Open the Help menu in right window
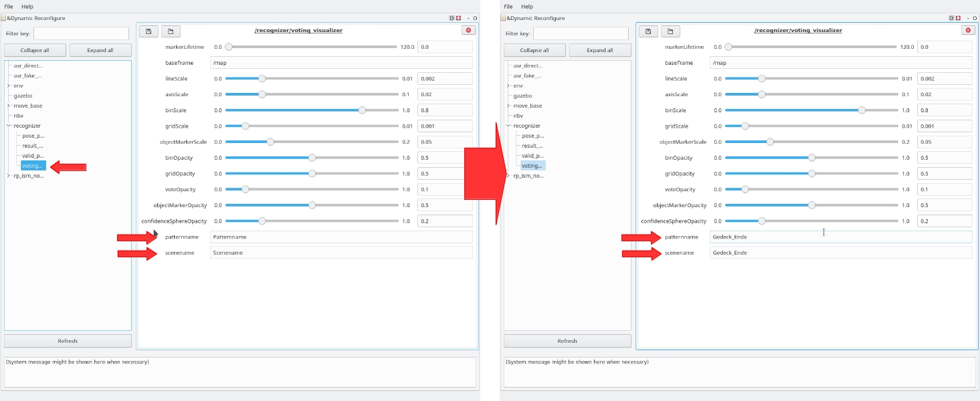The image size is (980, 401). click(527, 7)
